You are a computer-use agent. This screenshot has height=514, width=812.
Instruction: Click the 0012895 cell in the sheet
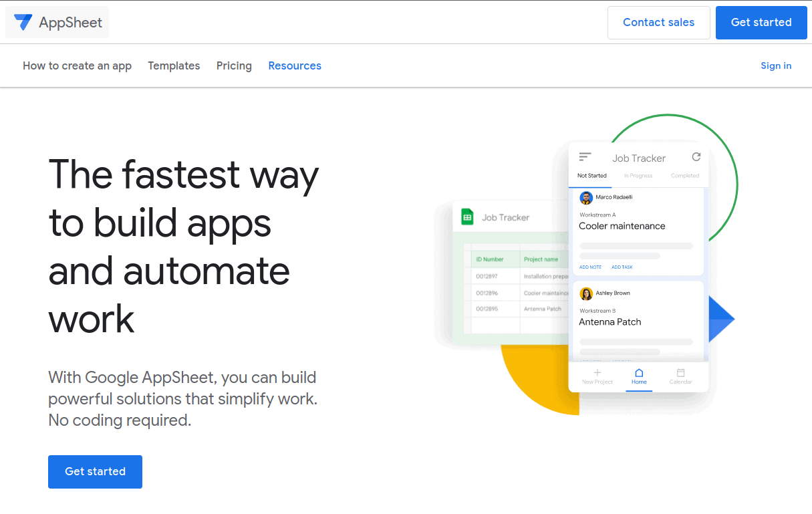487,309
